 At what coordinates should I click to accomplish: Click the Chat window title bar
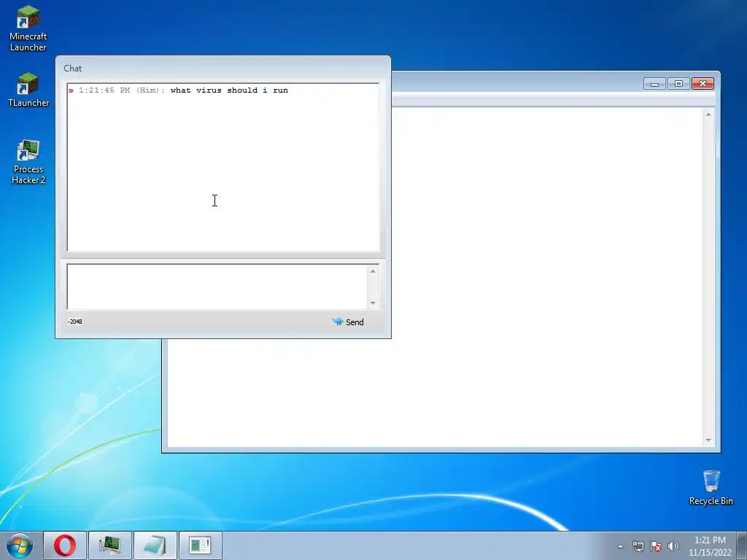[223, 68]
